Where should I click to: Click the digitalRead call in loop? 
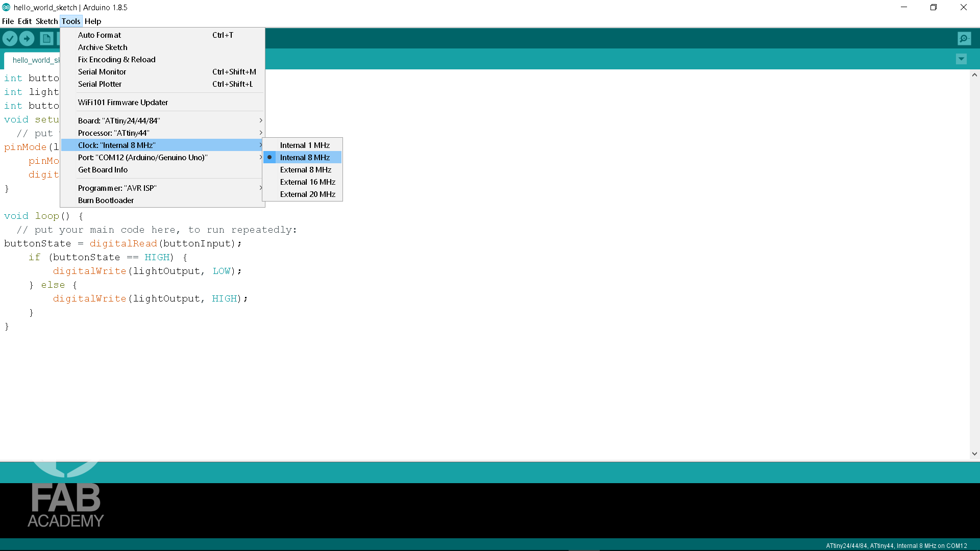tap(123, 244)
